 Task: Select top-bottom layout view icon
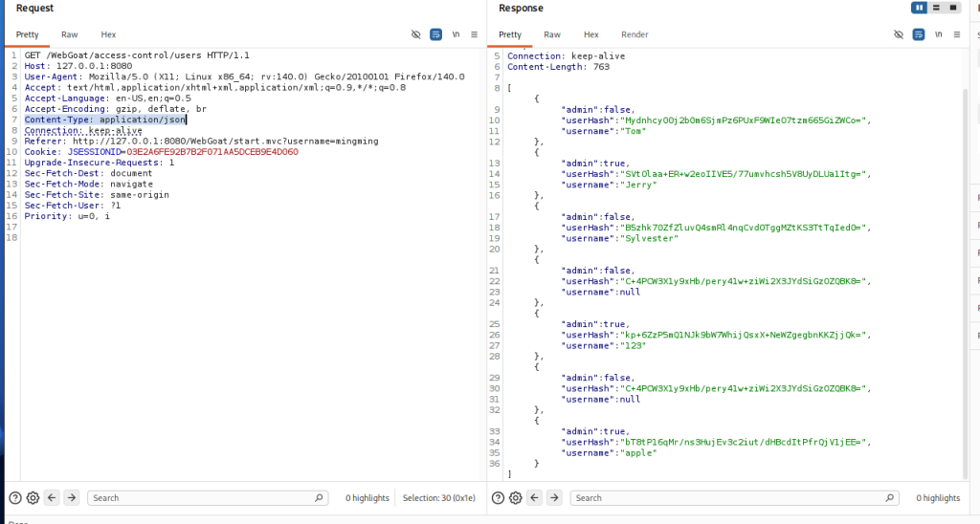(x=936, y=8)
